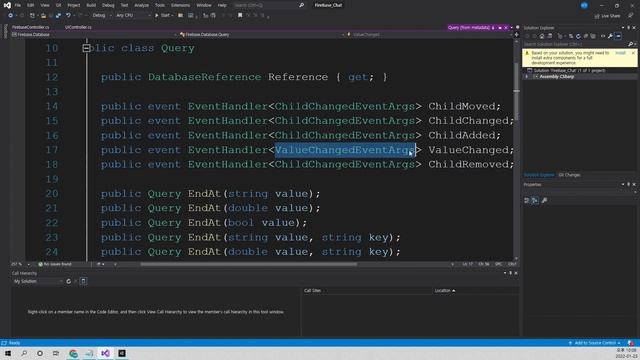640x360 pixels.
Task: Click the Install link in yellow notification
Action: coord(620,53)
